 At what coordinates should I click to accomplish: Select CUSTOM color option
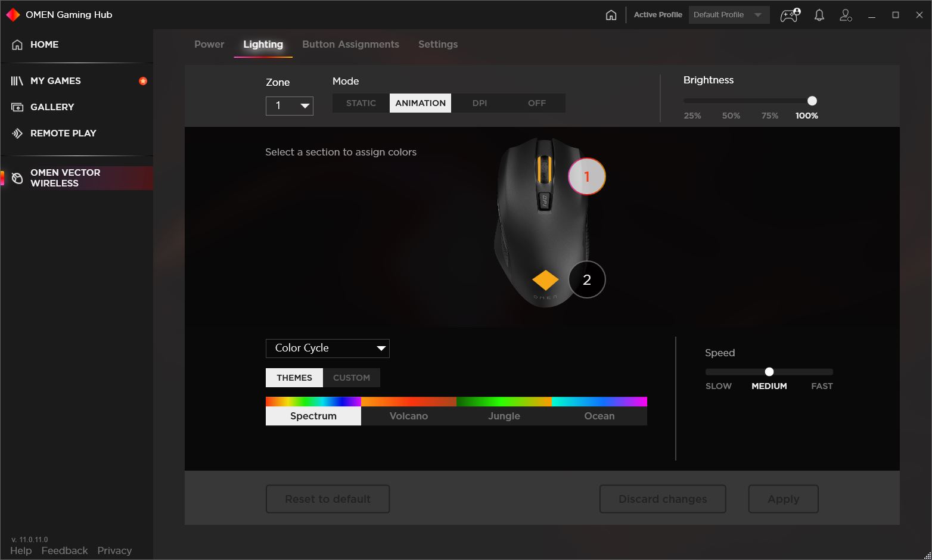(x=352, y=378)
